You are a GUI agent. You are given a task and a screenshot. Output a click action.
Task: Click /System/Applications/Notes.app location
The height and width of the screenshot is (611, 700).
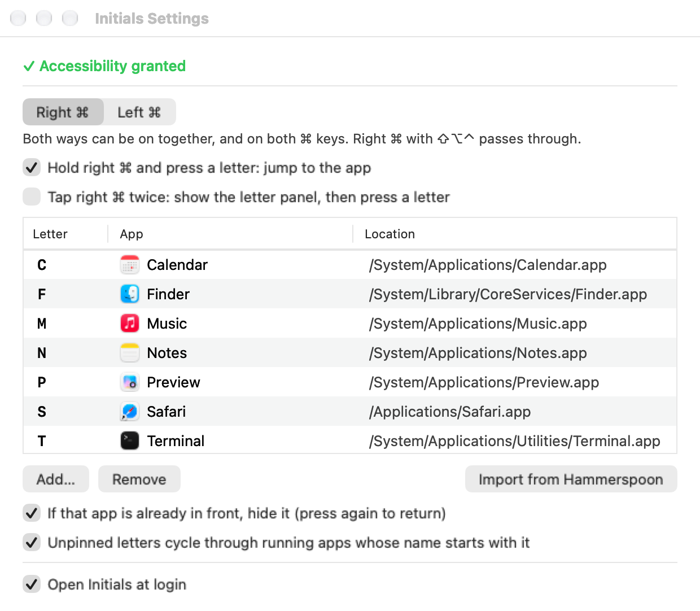click(478, 353)
